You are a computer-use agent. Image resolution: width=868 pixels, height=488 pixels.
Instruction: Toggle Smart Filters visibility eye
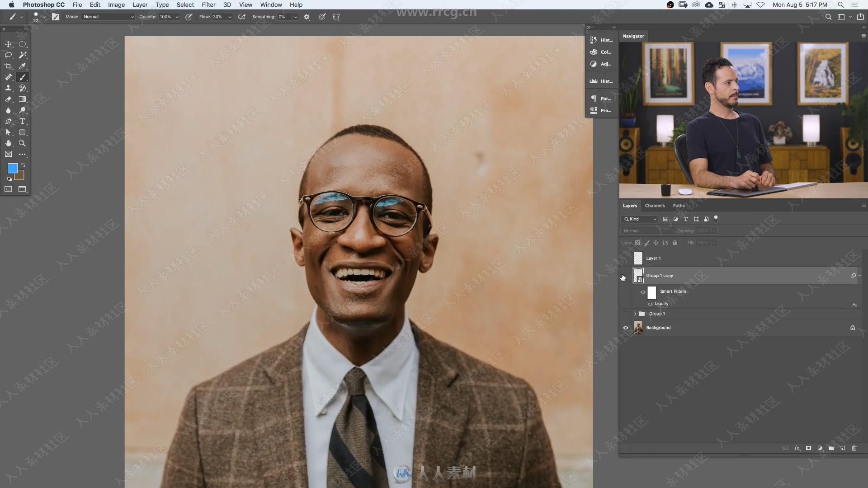tap(643, 292)
